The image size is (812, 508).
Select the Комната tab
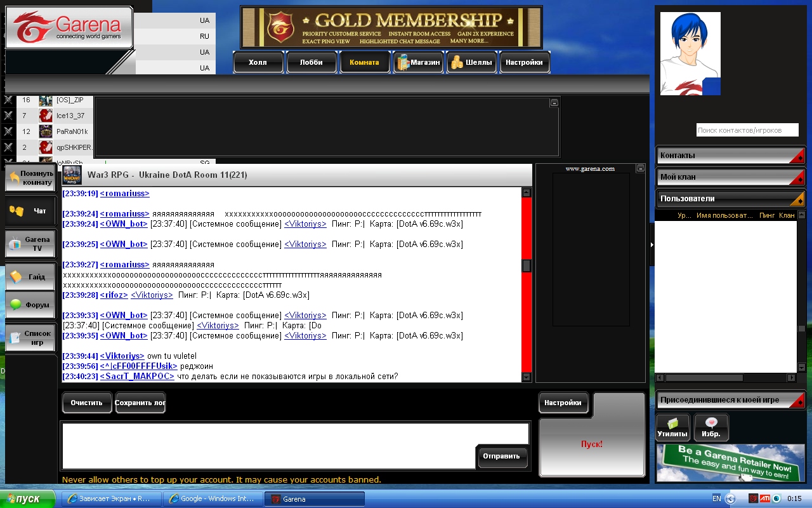[364, 62]
